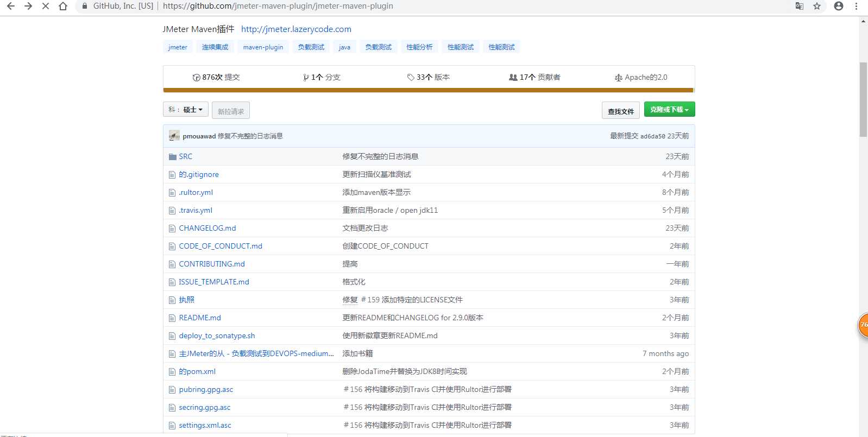The height and width of the screenshot is (437, 868).
Task: Open the 执照 license file
Action: point(187,300)
